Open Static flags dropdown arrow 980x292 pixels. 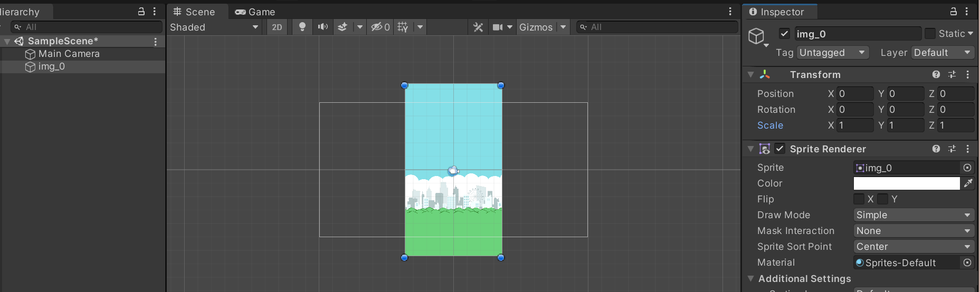coord(971,34)
